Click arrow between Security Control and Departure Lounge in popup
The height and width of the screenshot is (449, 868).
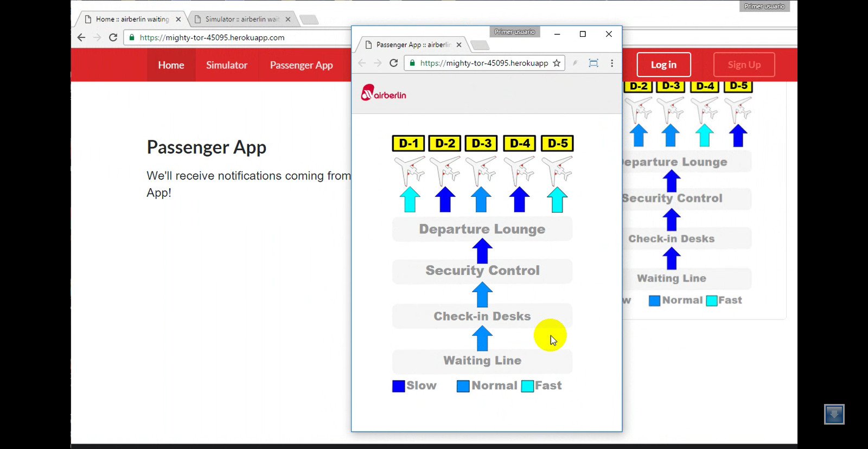(x=482, y=251)
